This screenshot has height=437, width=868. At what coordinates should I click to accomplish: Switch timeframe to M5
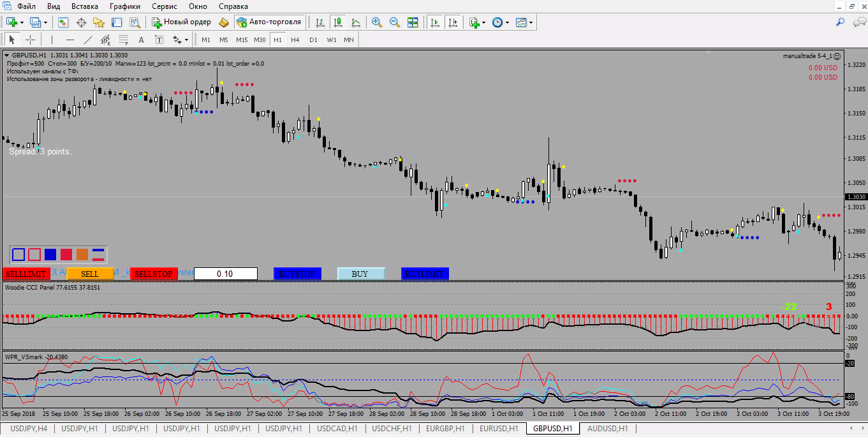click(224, 40)
